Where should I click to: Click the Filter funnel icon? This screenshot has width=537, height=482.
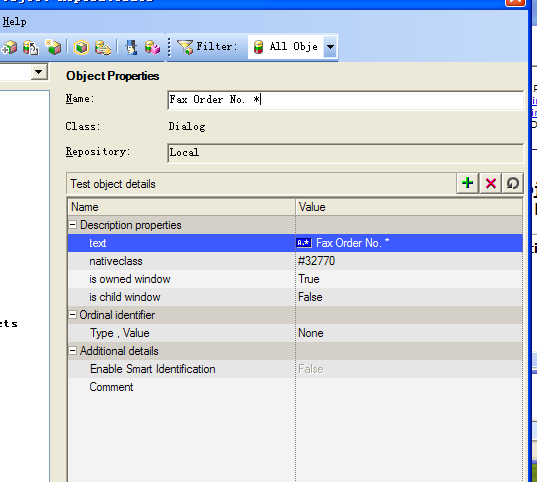click(185, 47)
